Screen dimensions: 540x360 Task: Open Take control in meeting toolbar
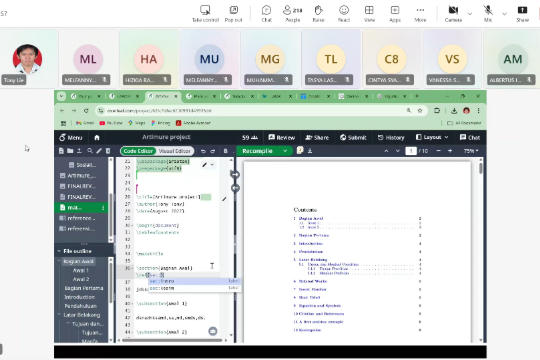[x=205, y=14]
